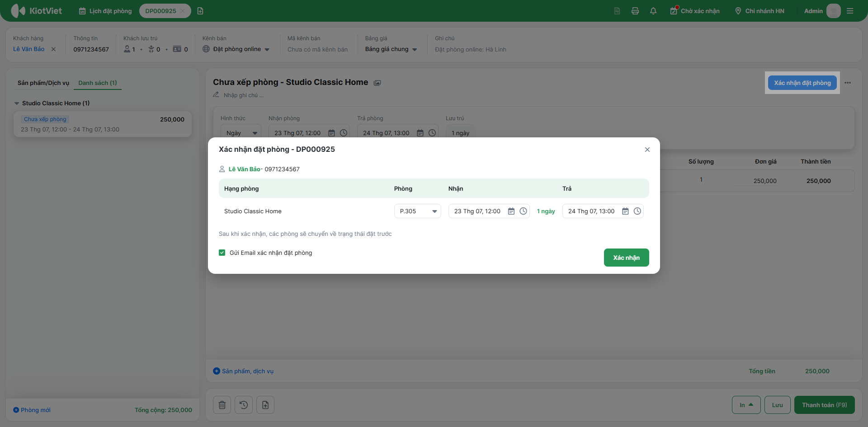Open dialog Trả time clock icon
This screenshot has height=427, width=868.
(x=637, y=211)
